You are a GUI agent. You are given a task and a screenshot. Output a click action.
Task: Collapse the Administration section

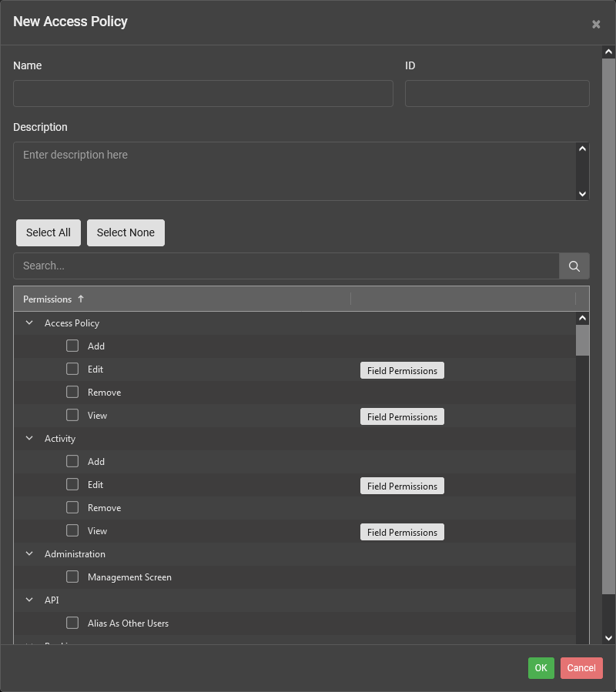pos(28,553)
